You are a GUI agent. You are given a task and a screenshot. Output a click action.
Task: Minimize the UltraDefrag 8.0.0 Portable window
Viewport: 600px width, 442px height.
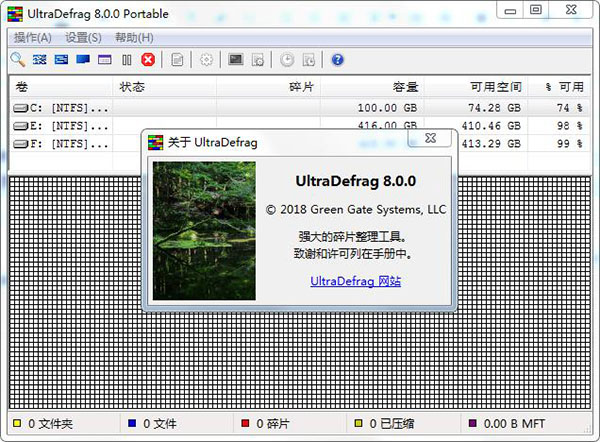[510, 10]
